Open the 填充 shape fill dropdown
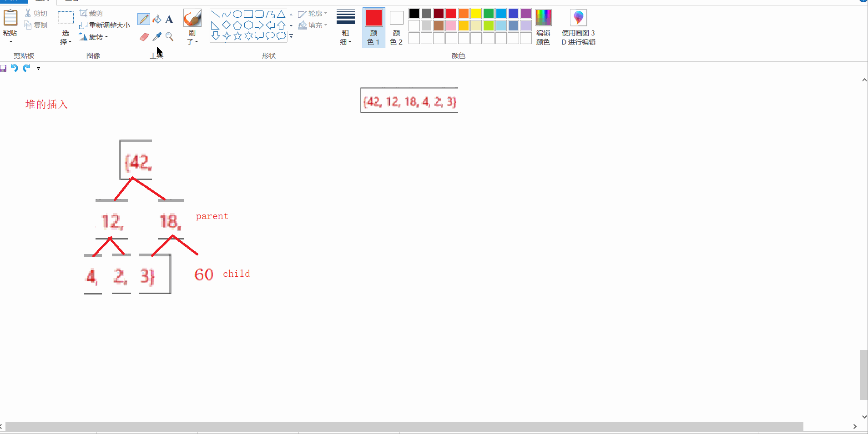The width and height of the screenshot is (868, 434). [x=313, y=25]
